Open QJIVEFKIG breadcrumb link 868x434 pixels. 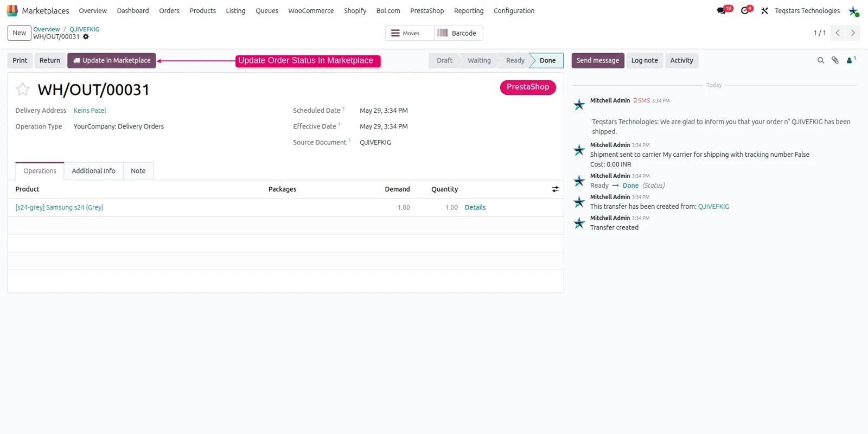(84, 29)
